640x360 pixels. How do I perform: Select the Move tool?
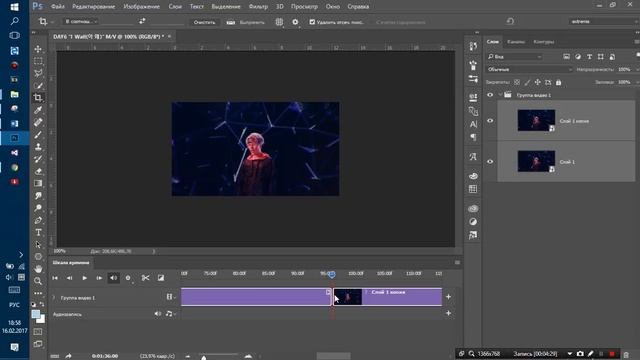coord(38,49)
